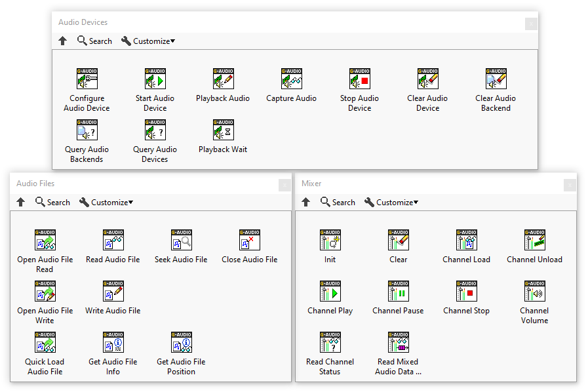Select the Stop Audio Device icon
This screenshot has height=392, width=588.
click(x=359, y=79)
